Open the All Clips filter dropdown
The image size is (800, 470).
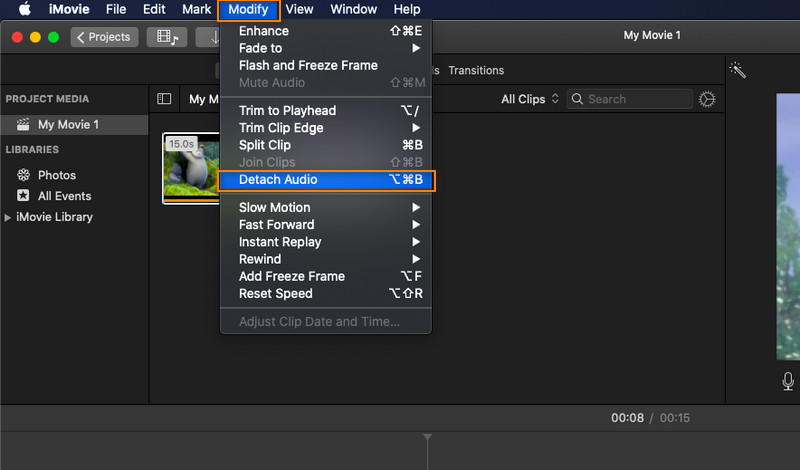(x=530, y=100)
